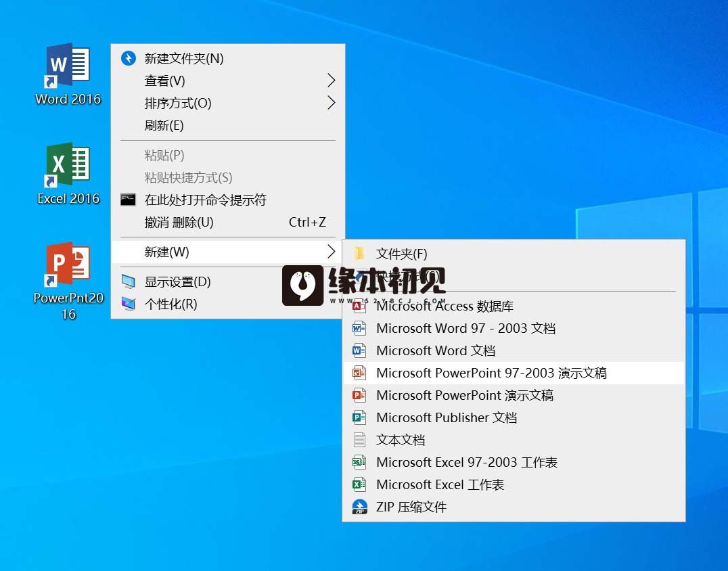Create a Microsoft Publisher 文档

click(x=514, y=417)
